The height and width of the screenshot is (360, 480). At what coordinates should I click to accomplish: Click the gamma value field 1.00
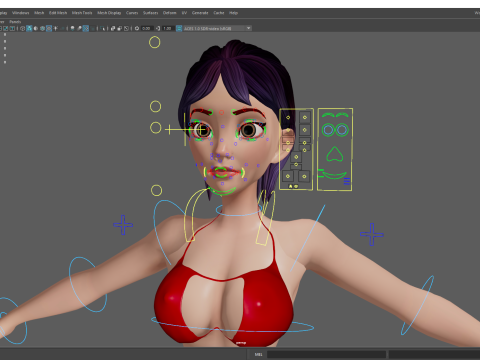click(168, 28)
